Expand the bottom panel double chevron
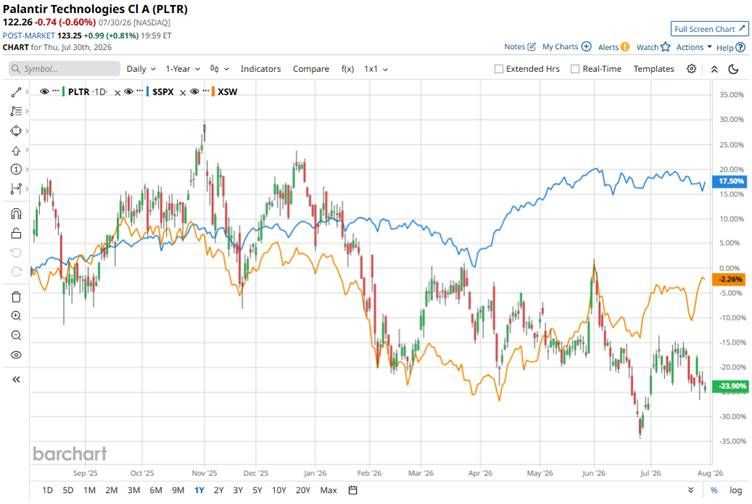The width and height of the screenshot is (752, 504). 691,490
